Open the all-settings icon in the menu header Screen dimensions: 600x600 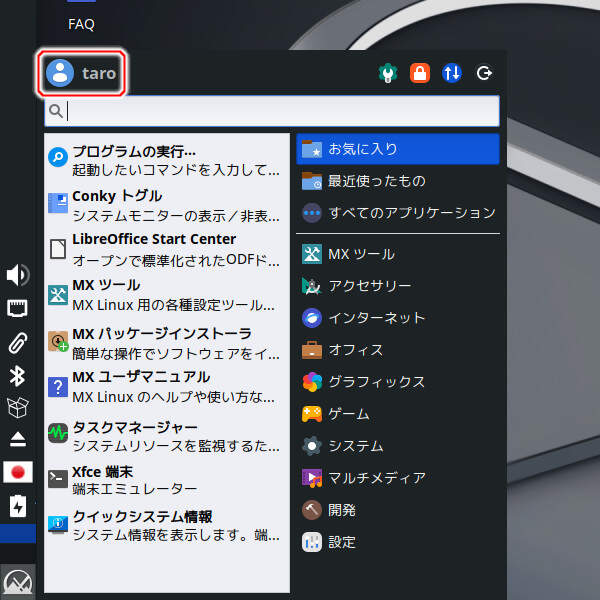coord(388,73)
